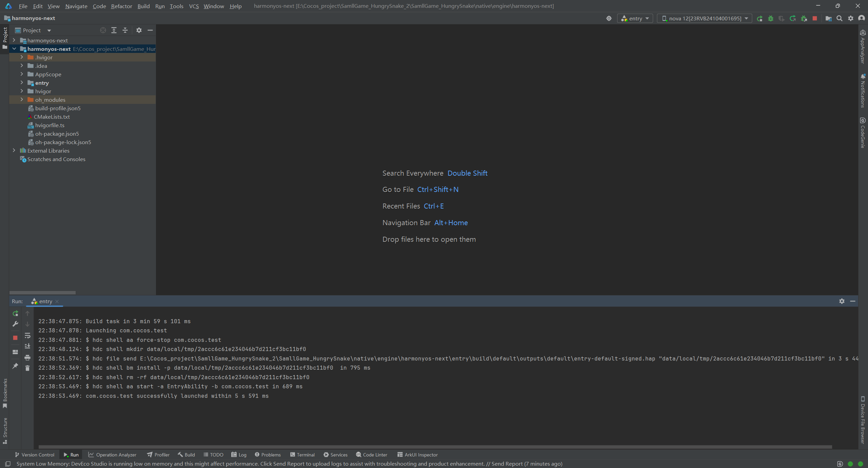868x468 pixels.
Task: Toggle scroll to end in Run console
Action: click(27, 346)
